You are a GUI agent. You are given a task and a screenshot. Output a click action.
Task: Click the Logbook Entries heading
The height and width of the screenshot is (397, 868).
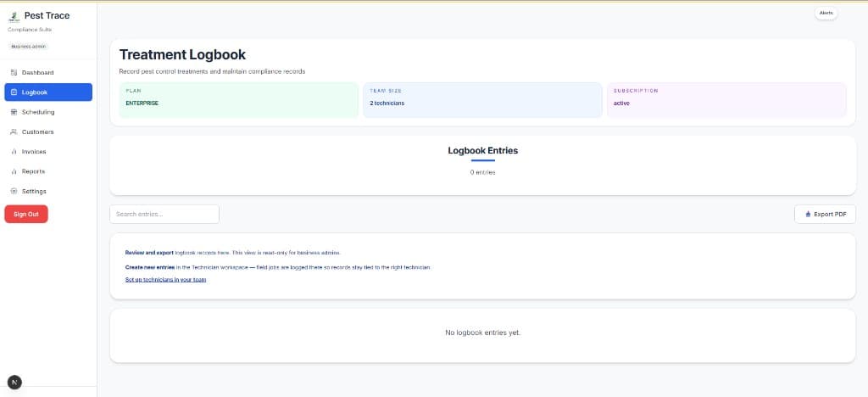pos(482,151)
